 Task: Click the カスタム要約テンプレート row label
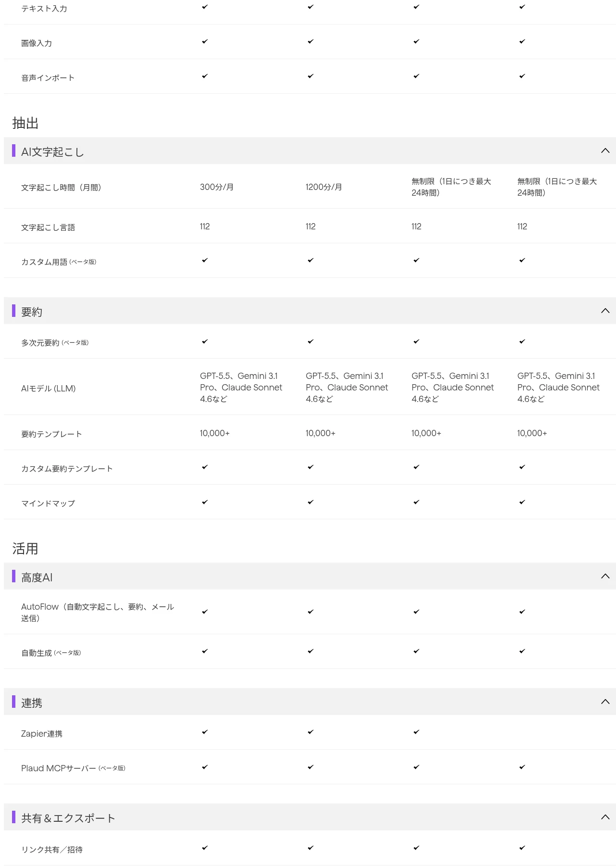click(x=67, y=469)
